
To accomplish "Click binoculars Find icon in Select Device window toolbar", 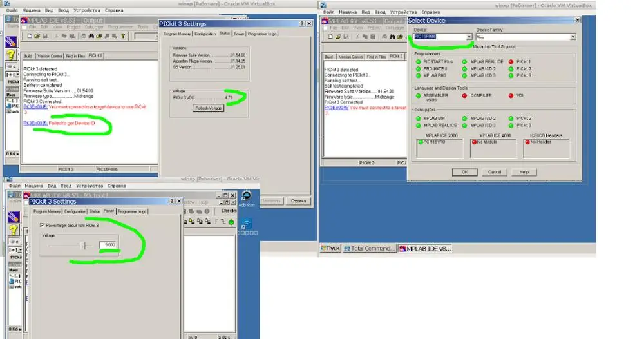I will coord(392,37).
